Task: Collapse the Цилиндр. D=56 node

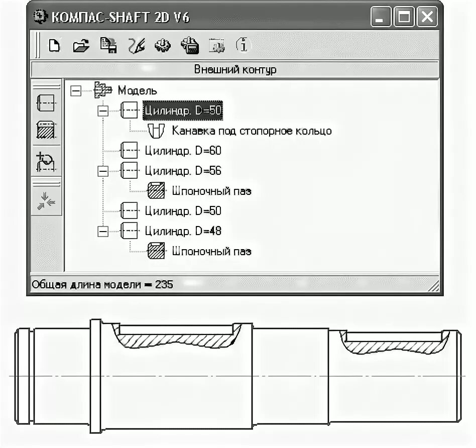Action: (103, 171)
